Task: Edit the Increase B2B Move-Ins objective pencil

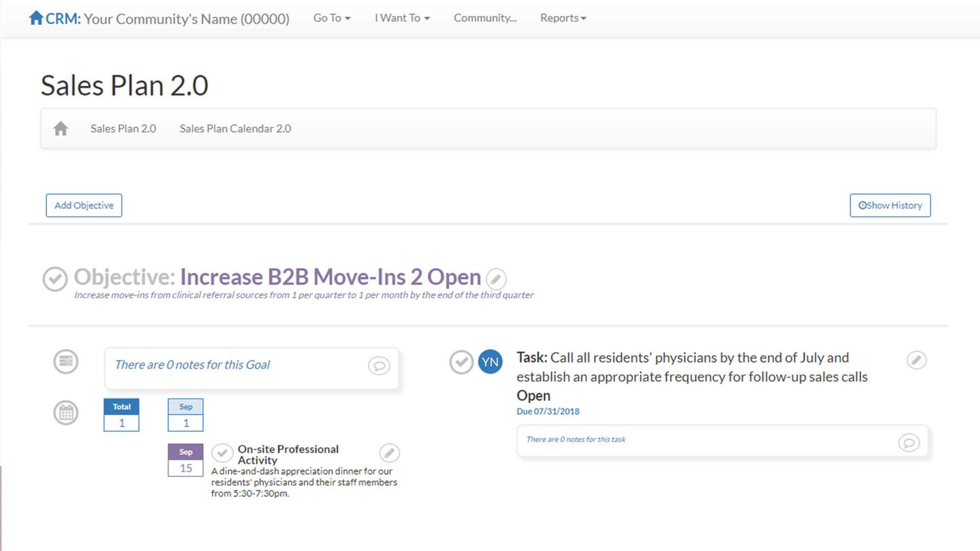Action: (x=496, y=279)
